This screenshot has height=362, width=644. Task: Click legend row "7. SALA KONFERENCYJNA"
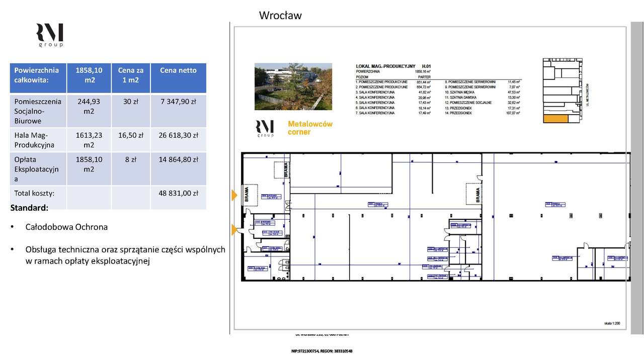(x=393, y=113)
